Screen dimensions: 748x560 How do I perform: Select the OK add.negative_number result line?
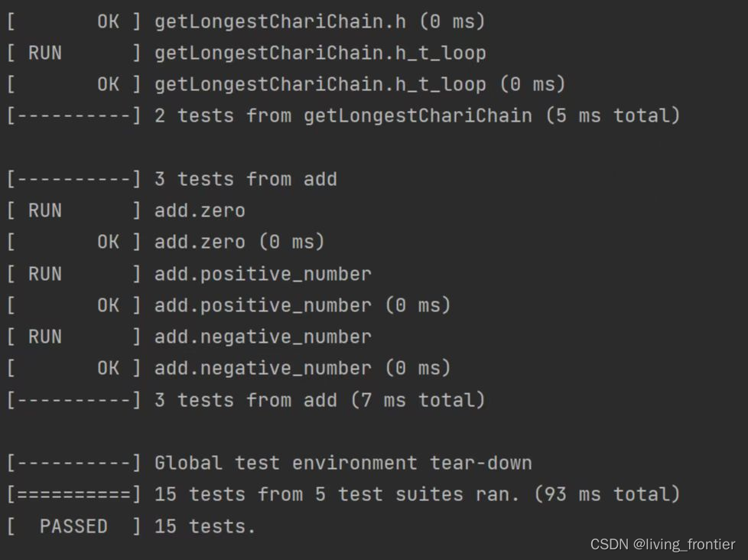coord(229,369)
